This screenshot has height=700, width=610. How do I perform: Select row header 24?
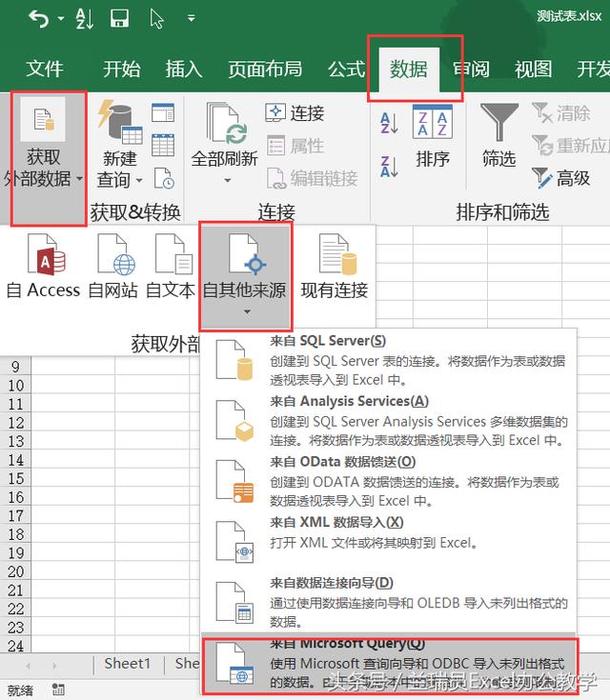15,646
